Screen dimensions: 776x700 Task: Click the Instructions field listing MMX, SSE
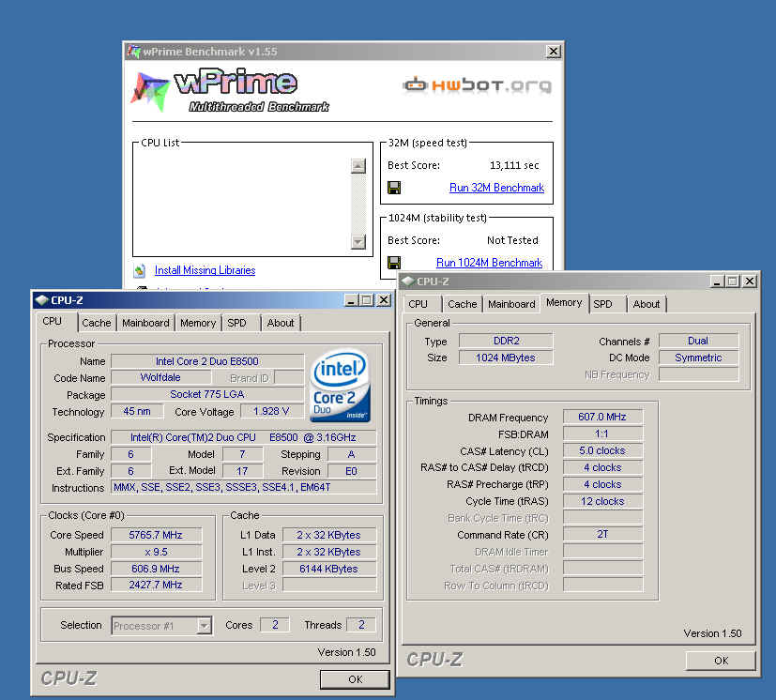[243, 488]
